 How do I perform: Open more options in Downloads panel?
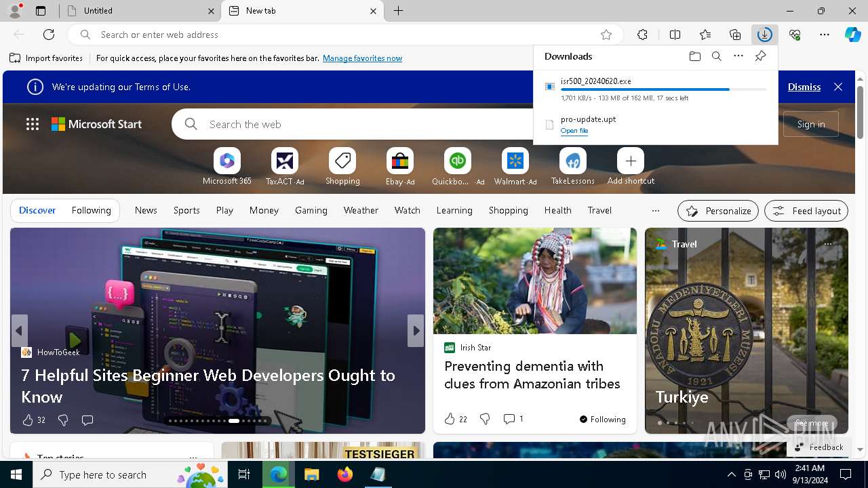(x=738, y=56)
